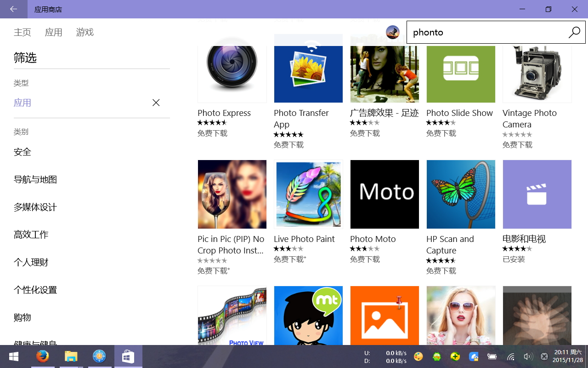Image resolution: width=588 pixels, height=368 pixels.
Task: Click the Store icon on the taskbar
Action: coord(128,356)
